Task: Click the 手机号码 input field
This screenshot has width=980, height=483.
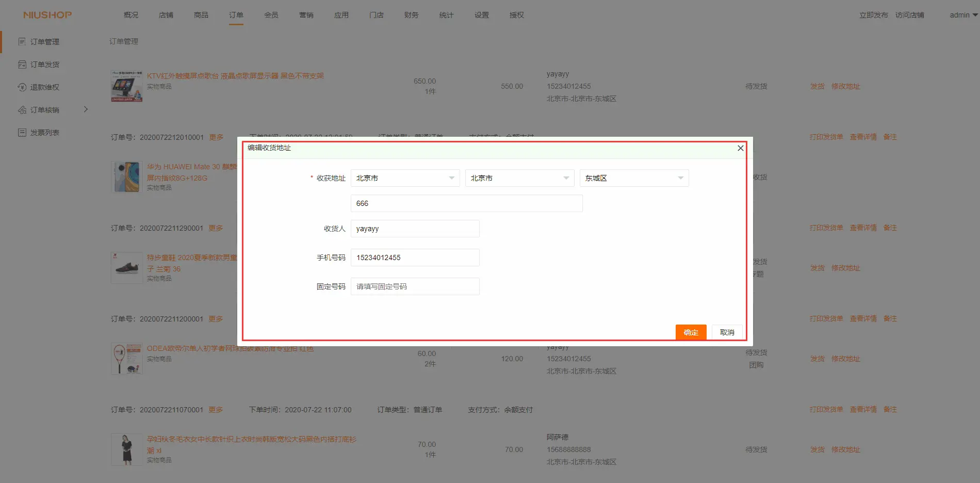Action: click(x=415, y=257)
